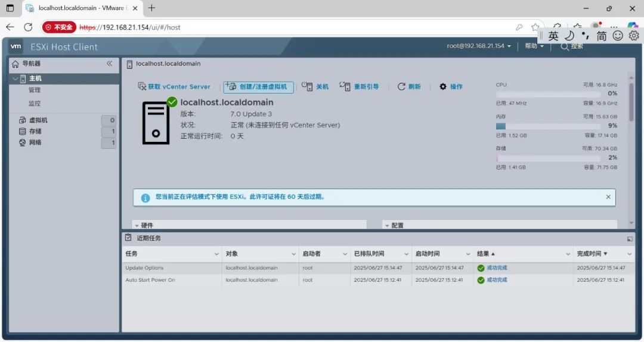
Task: Reload the page with browser refresh
Action: (x=28, y=27)
